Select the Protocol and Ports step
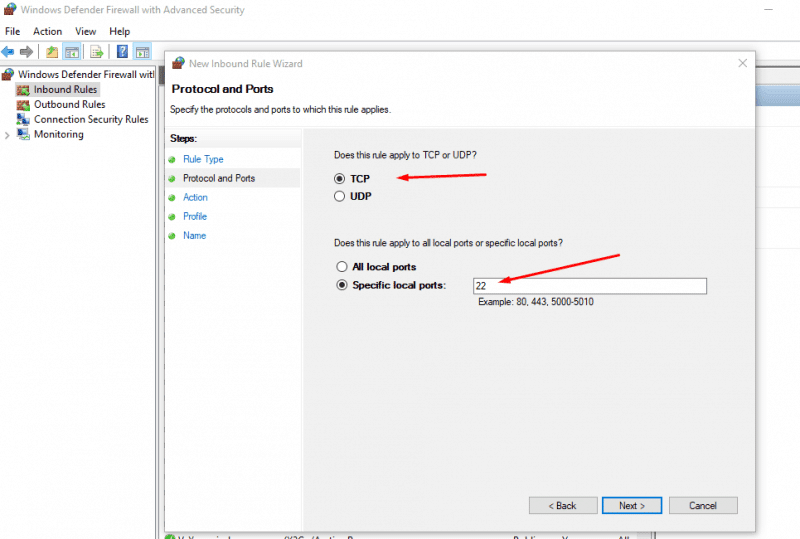Viewport: 800px width, 539px height. pyautogui.click(x=219, y=178)
